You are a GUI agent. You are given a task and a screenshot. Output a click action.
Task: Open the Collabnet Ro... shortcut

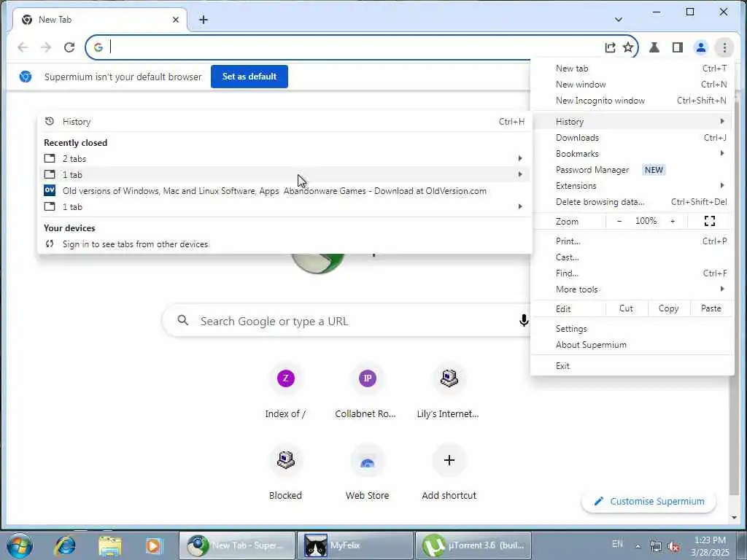(367, 392)
